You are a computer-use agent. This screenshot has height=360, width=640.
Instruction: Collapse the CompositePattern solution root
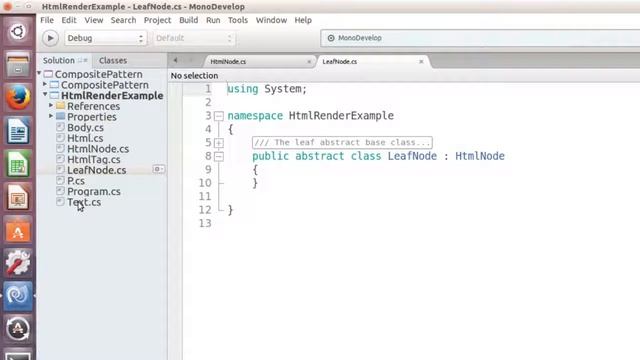[39, 73]
